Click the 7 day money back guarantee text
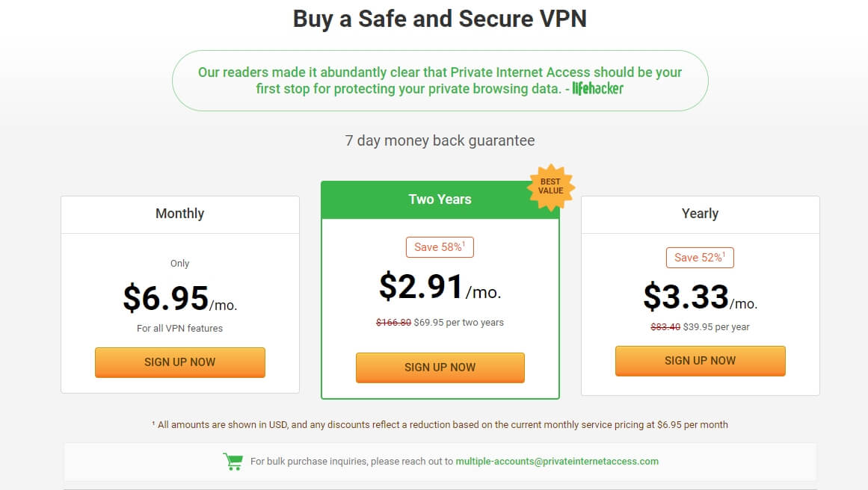The width and height of the screenshot is (868, 490). click(440, 140)
